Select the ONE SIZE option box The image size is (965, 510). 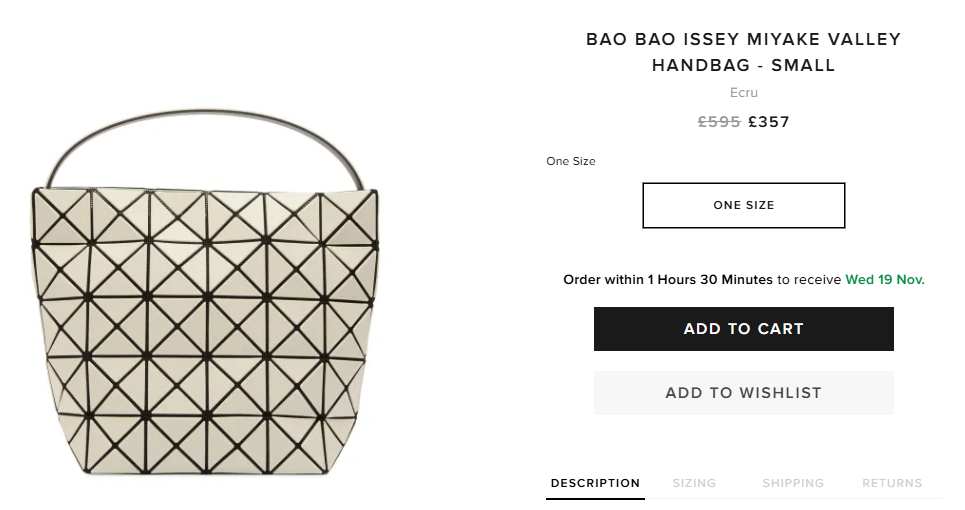743,205
